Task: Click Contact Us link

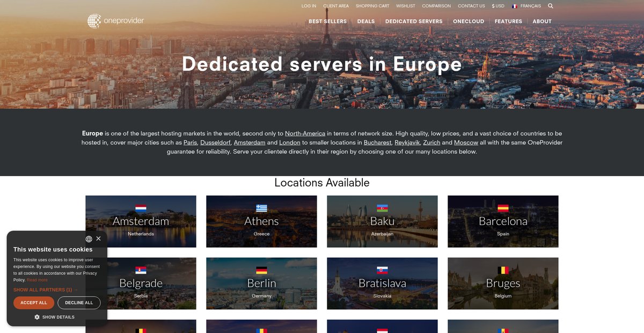Action: (x=471, y=6)
